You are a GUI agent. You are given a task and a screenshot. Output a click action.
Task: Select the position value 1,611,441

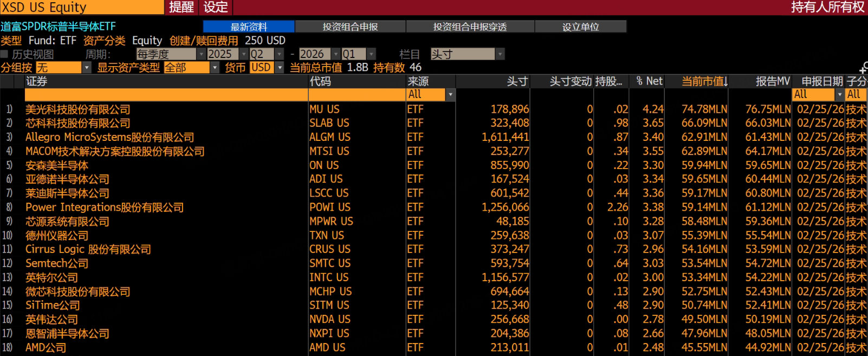pyautogui.click(x=505, y=138)
